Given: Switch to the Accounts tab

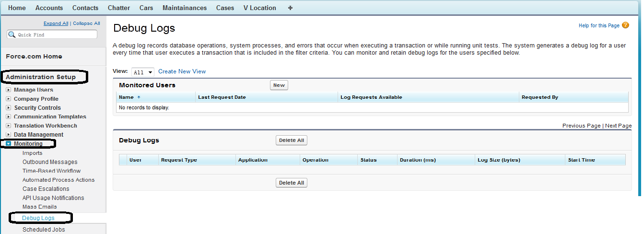Looking at the screenshot, I should coord(49,8).
